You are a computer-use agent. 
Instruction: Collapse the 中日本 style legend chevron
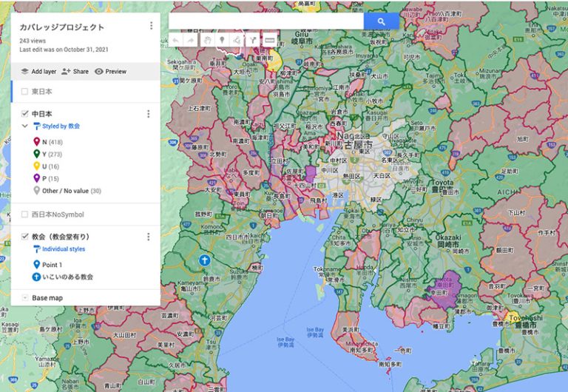25,126
